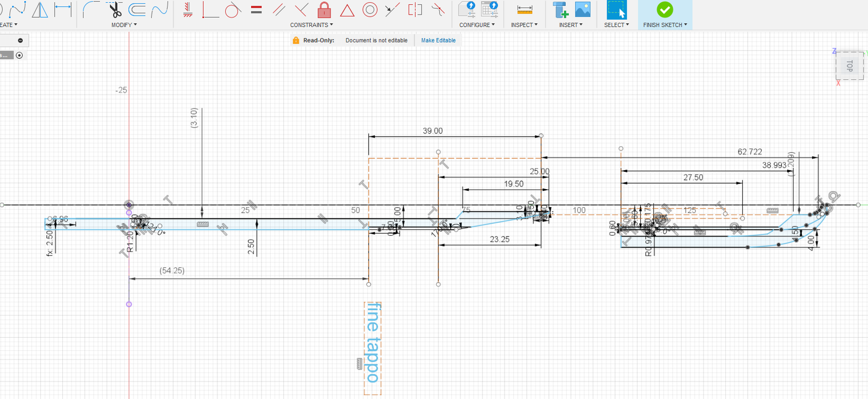Select the Concentric constraint icon

click(370, 10)
